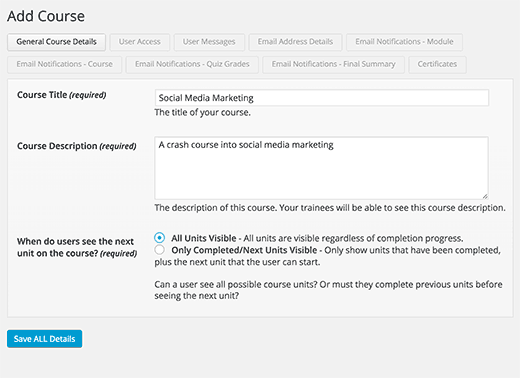Click the Only Completed/Next Units Visible label
The image size is (520, 378).
pyautogui.click(x=244, y=250)
